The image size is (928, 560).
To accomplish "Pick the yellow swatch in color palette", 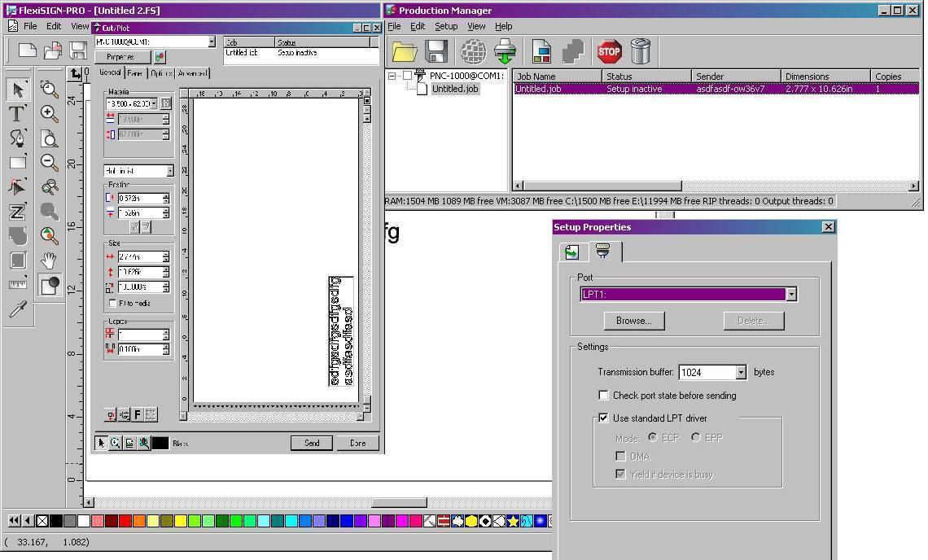I will [181, 521].
